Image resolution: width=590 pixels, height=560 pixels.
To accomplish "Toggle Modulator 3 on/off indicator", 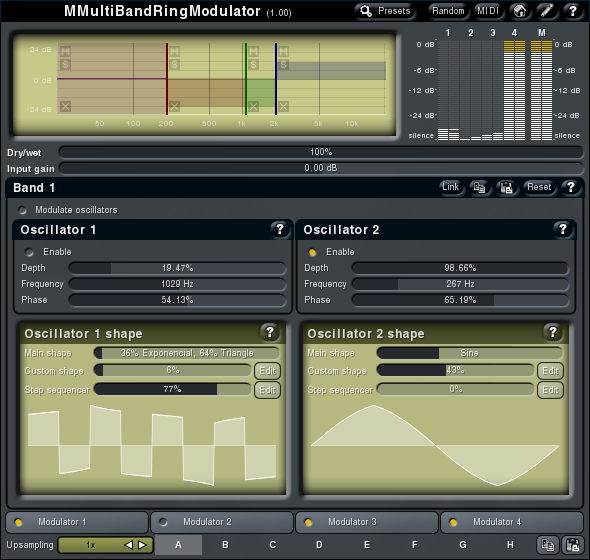I will pyautogui.click(x=308, y=522).
